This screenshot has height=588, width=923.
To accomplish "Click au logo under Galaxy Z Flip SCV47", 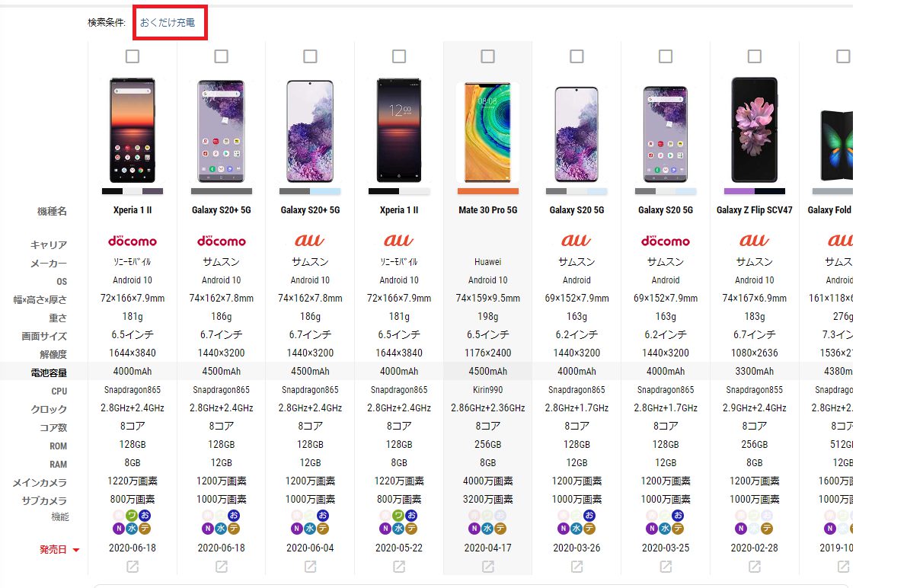I will [x=755, y=241].
